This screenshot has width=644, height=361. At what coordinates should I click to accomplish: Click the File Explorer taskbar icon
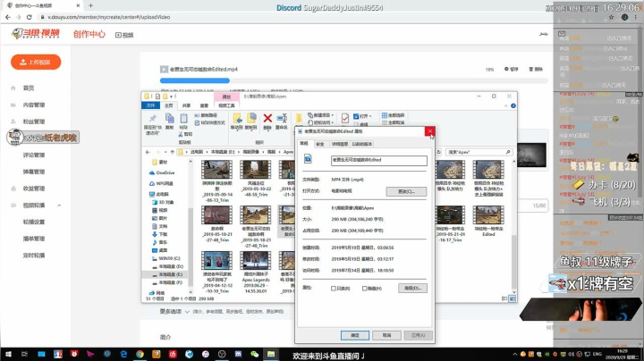coord(271,354)
